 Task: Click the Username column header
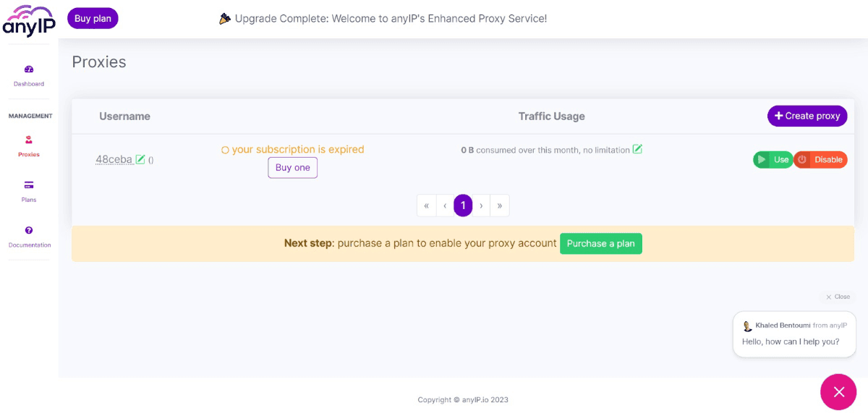pos(124,116)
